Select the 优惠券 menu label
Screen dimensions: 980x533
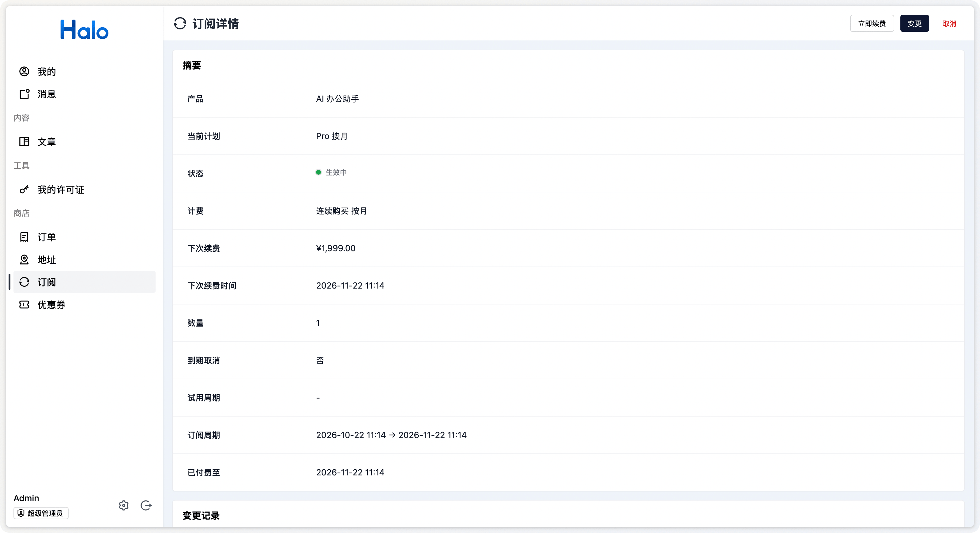coord(51,305)
